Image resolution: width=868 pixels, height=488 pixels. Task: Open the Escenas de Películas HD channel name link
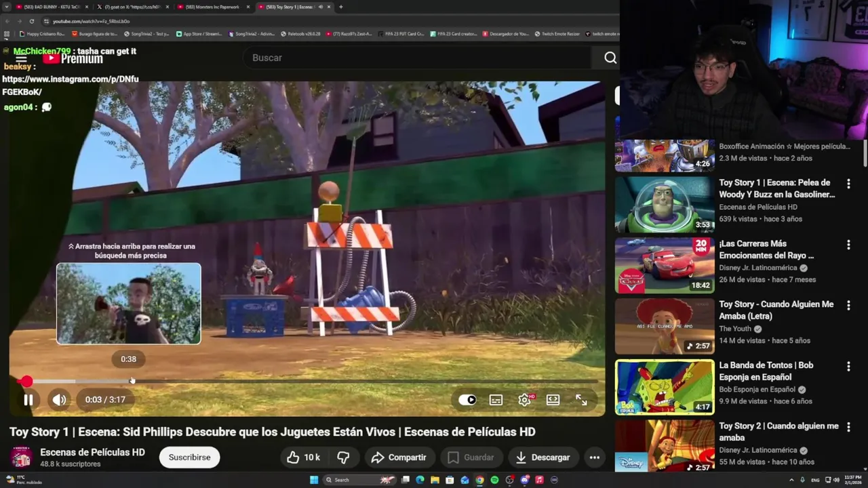pos(92,452)
